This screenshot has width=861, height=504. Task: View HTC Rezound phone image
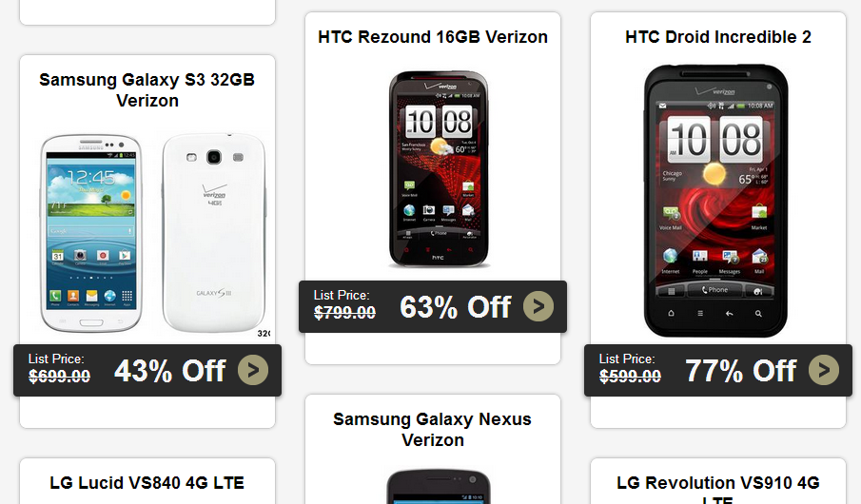point(439,169)
